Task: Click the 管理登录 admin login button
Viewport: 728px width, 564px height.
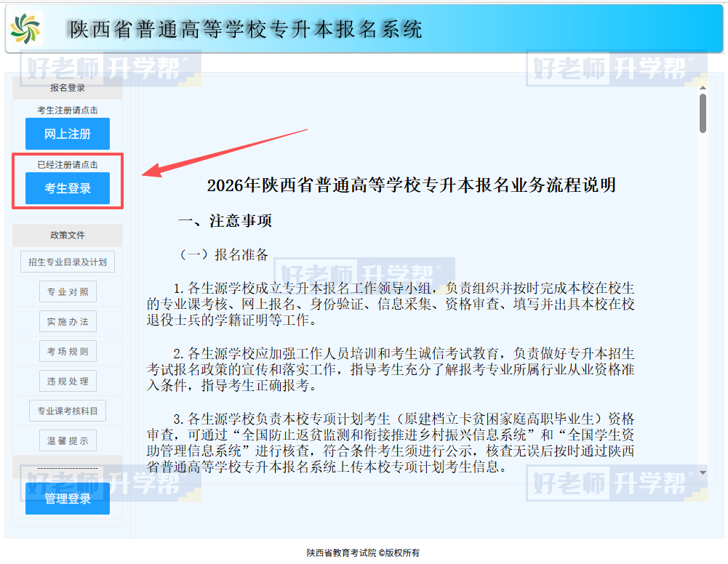Action: tap(68, 499)
